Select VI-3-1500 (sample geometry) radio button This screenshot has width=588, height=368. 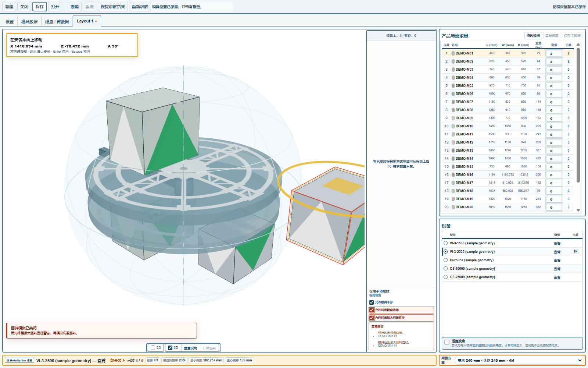tap(446, 243)
